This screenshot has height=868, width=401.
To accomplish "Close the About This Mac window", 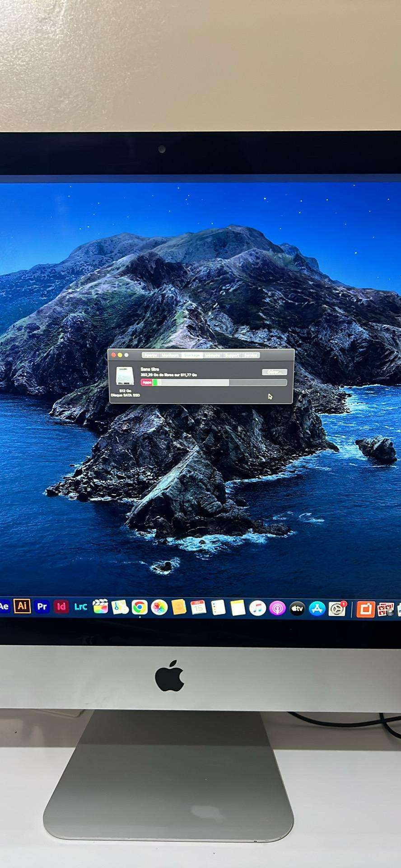I will [x=114, y=355].
